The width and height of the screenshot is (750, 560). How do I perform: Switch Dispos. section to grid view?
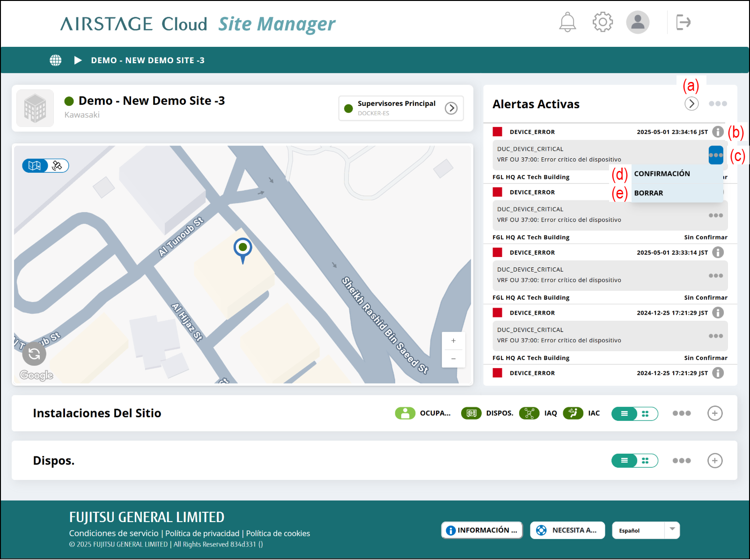pyautogui.click(x=646, y=461)
